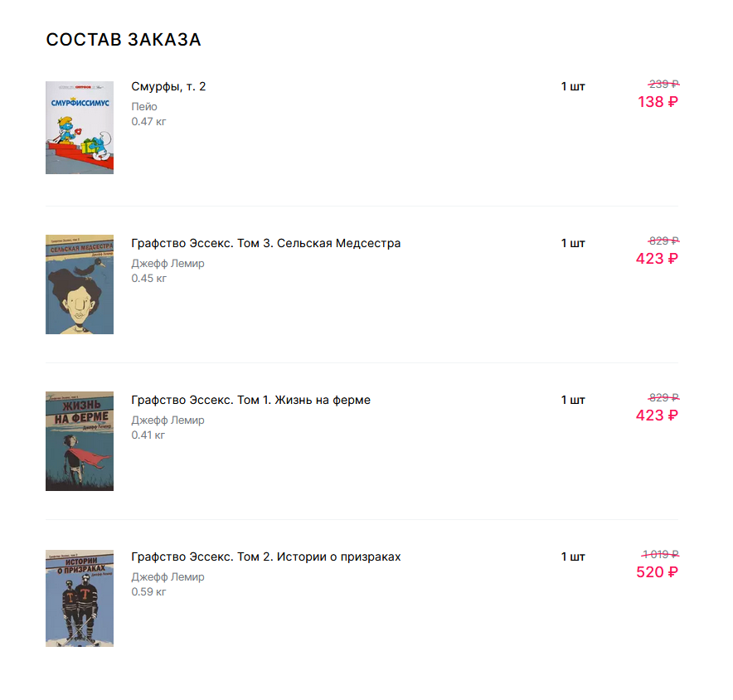Open the 'Смурфы, т. 2' title link
Screen dimensions: 733x700
[168, 86]
